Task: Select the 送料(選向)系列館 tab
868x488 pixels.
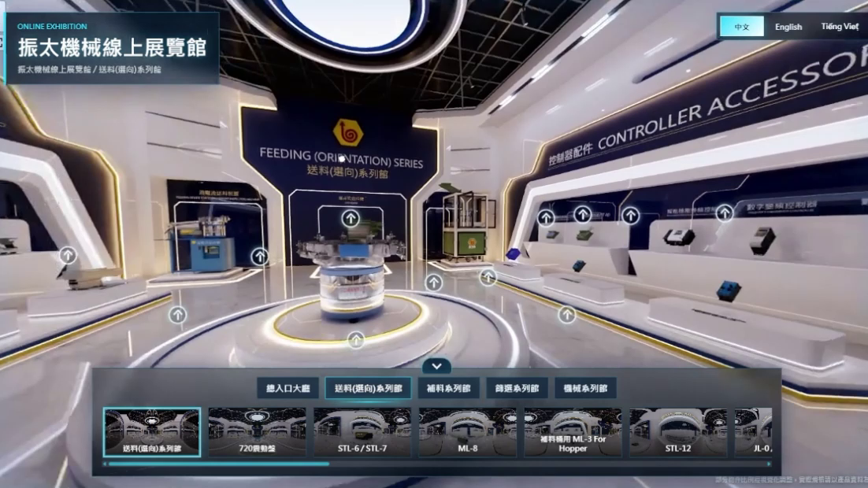Action: (x=368, y=388)
